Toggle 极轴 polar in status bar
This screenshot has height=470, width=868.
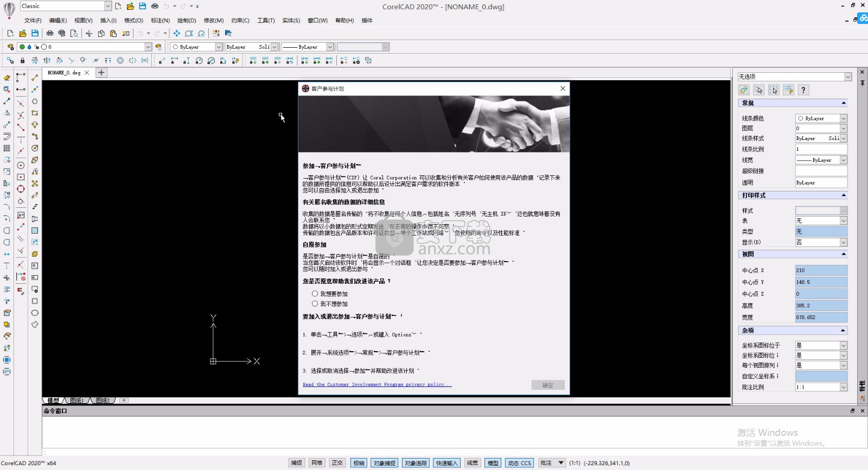(x=359, y=463)
